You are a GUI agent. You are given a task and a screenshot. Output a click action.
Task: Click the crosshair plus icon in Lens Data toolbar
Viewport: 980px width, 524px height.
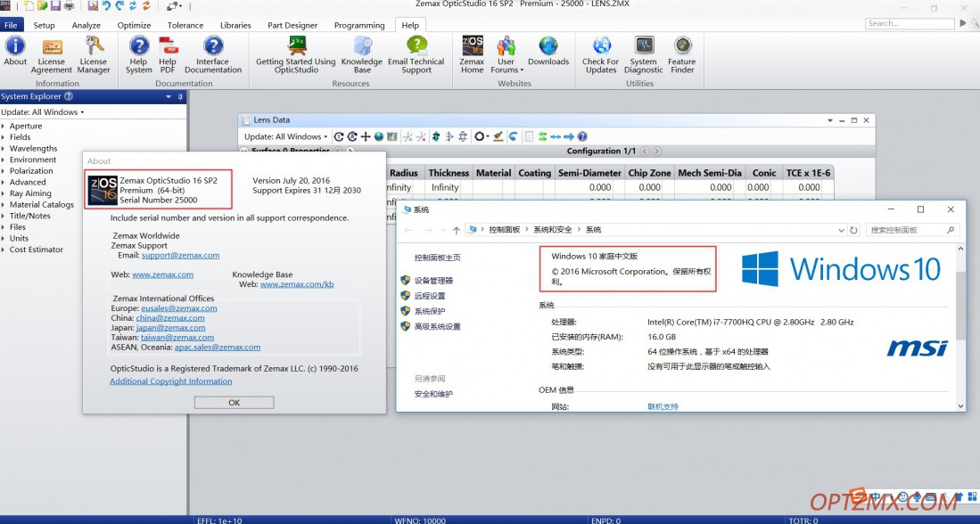(x=366, y=136)
